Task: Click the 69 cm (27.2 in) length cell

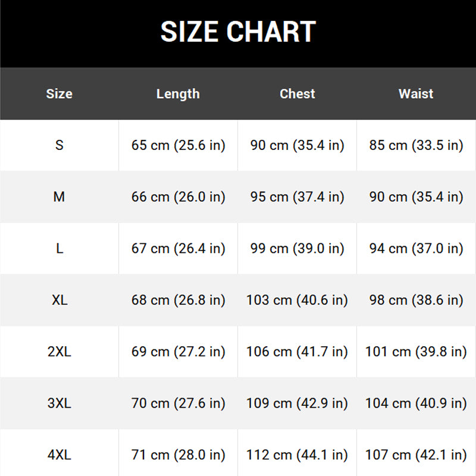Action: pos(178,352)
